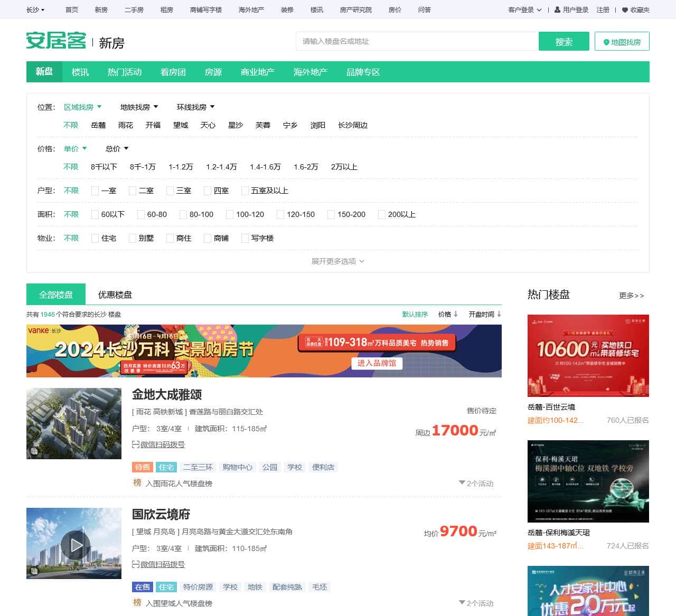The height and width of the screenshot is (616, 676).
Task: Play video on 国欣云境府 thumbnail
Action: [76, 545]
